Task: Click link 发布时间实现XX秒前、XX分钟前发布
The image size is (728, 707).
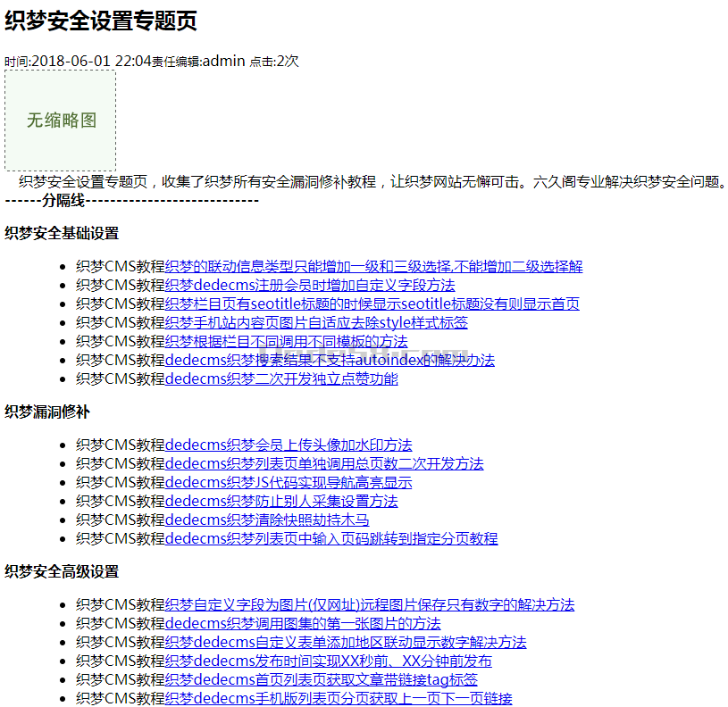Action: click(x=328, y=661)
